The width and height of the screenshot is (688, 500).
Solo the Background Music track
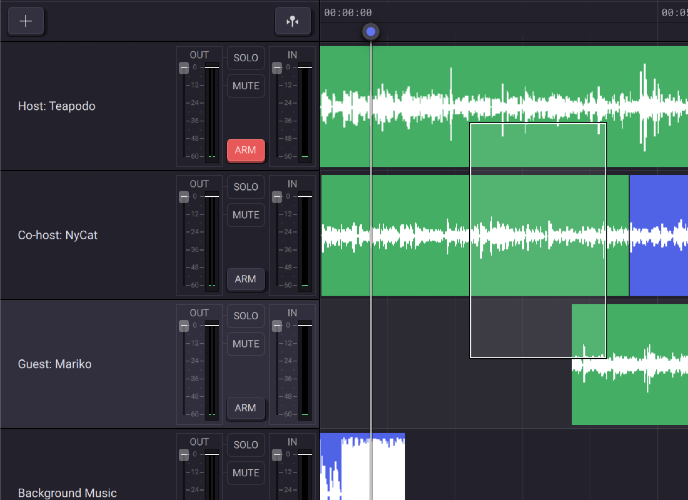click(246, 445)
